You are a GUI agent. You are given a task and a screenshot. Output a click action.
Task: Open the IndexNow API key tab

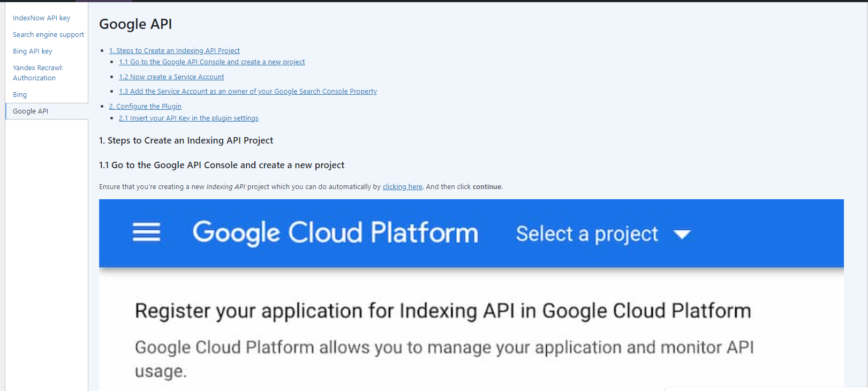(x=41, y=18)
